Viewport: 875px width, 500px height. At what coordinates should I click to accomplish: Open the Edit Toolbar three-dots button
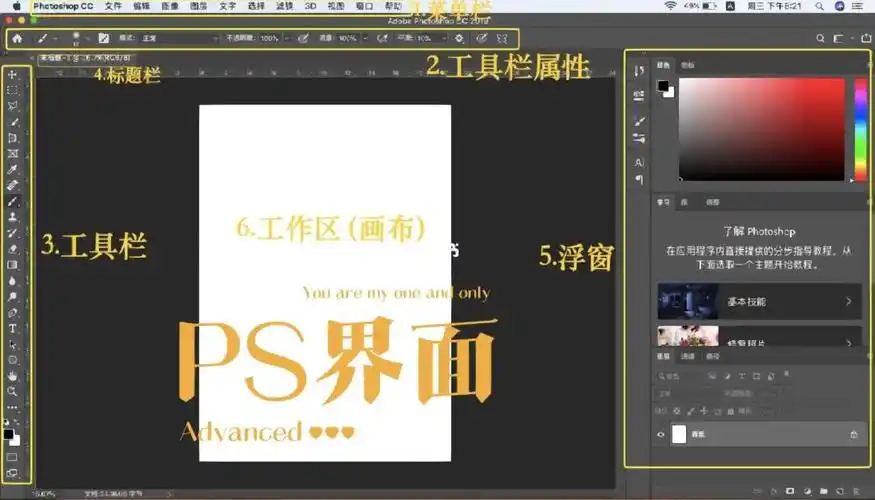click(x=12, y=407)
